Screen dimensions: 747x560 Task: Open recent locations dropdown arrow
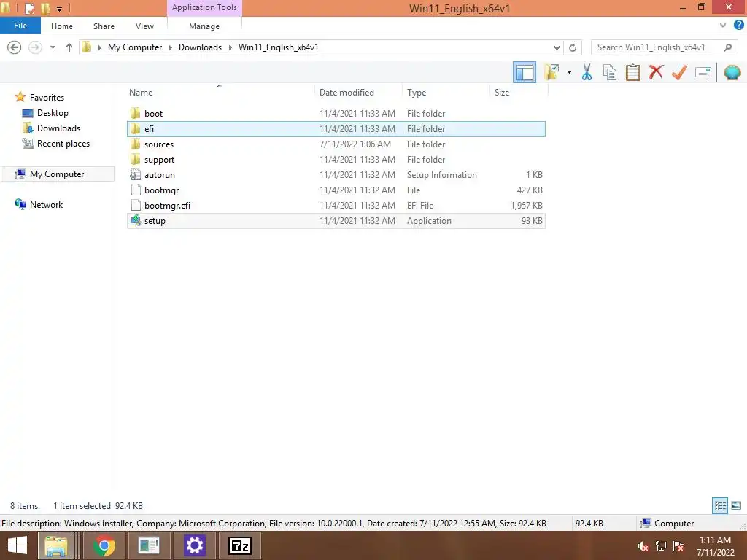(x=53, y=47)
